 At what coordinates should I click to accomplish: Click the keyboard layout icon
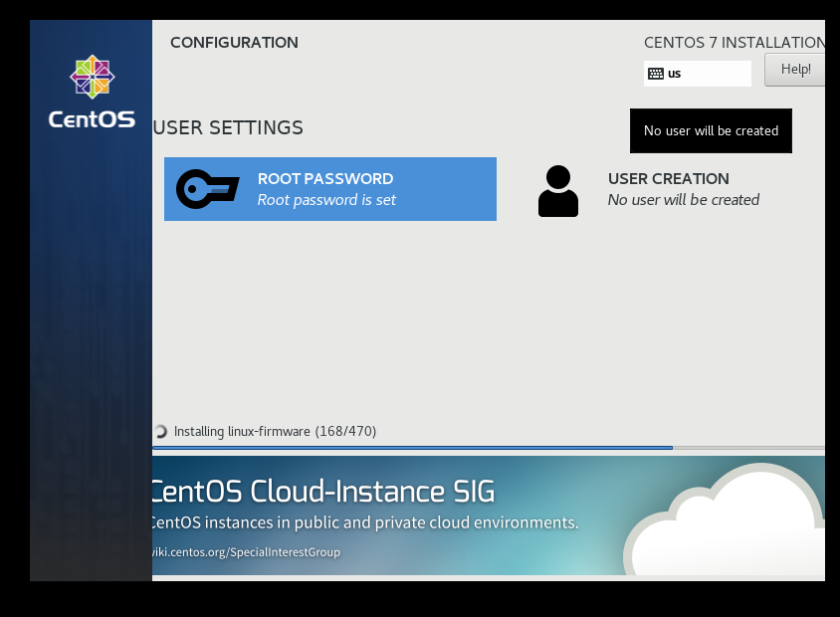(656, 74)
